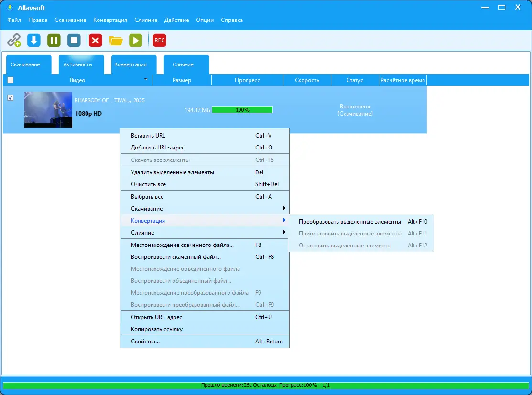Click the Add URL link icon
532x395 pixels.
(x=13, y=40)
